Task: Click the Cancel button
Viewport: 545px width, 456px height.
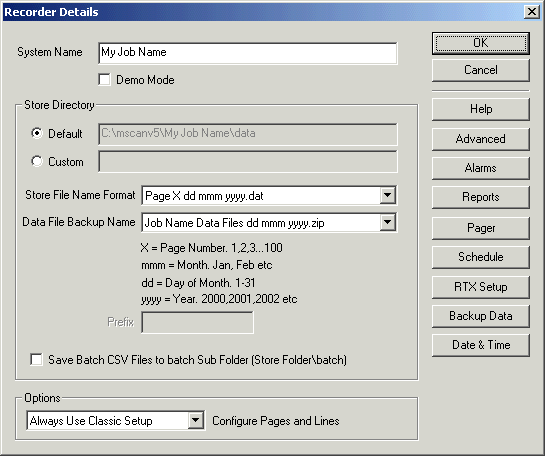Action: click(481, 70)
